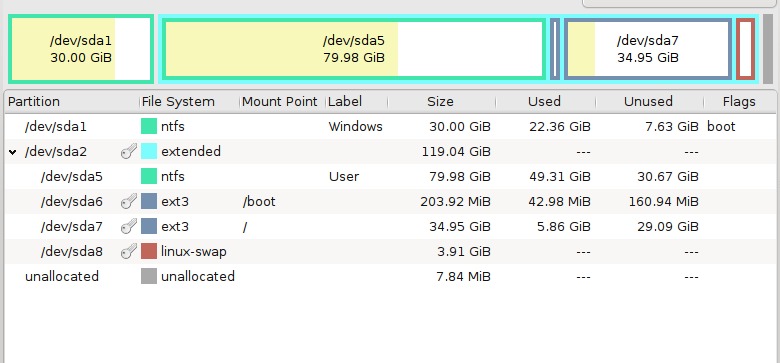Select the /dev/sda5 block in disk map

click(354, 49)
